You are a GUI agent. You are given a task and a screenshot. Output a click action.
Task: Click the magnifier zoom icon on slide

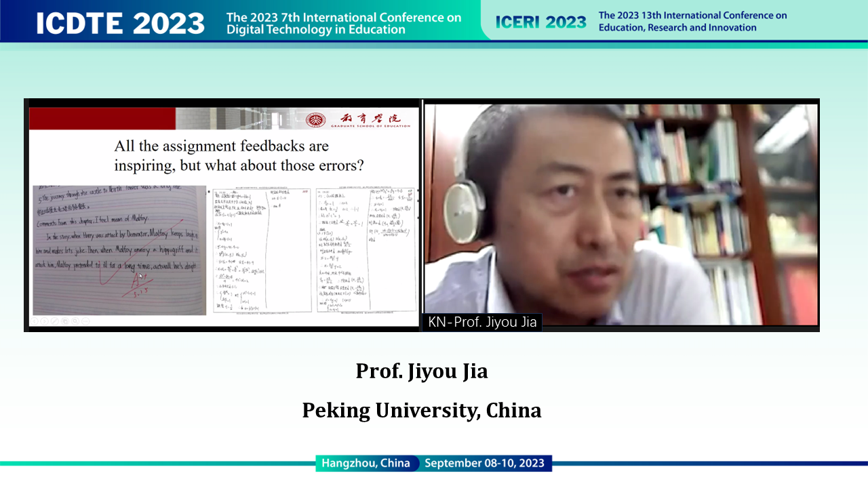75,321
